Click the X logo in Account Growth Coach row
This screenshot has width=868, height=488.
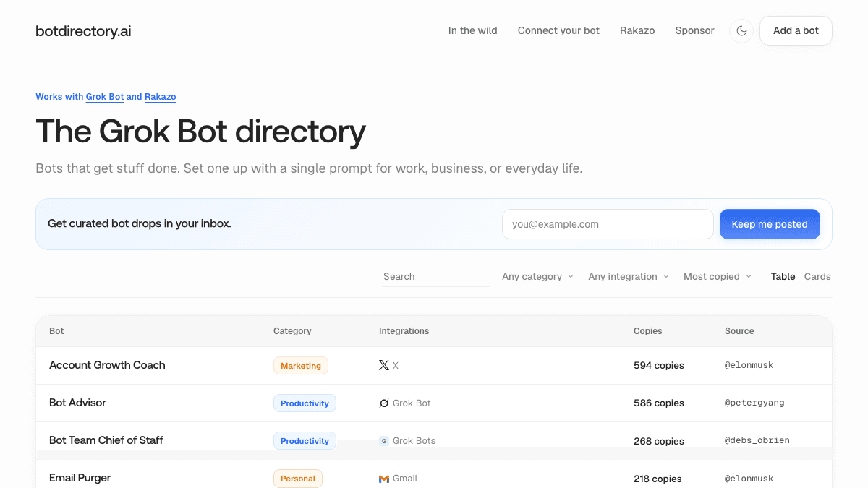(384, 366)
